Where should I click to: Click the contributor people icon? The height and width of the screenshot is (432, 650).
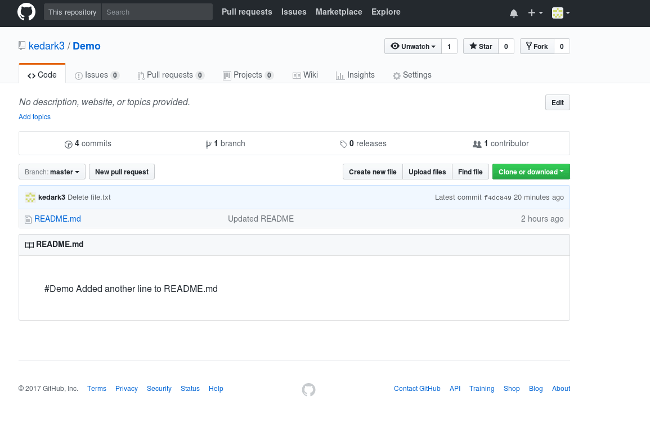[x=477, y=144]
